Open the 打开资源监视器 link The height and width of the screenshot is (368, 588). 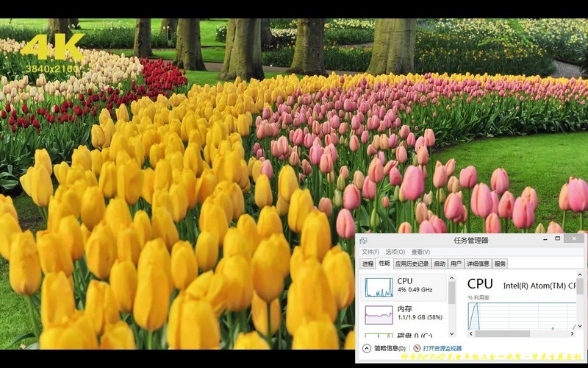[442, 348]
